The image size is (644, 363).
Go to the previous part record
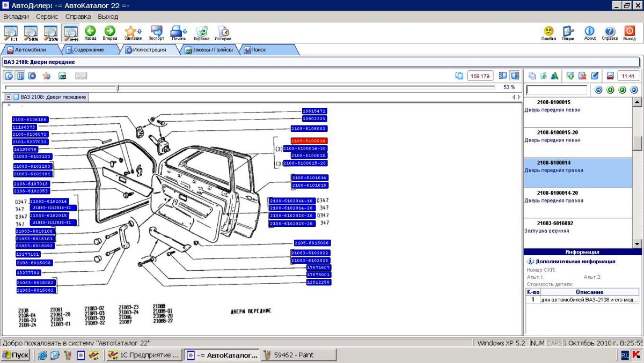coord(610,90)
